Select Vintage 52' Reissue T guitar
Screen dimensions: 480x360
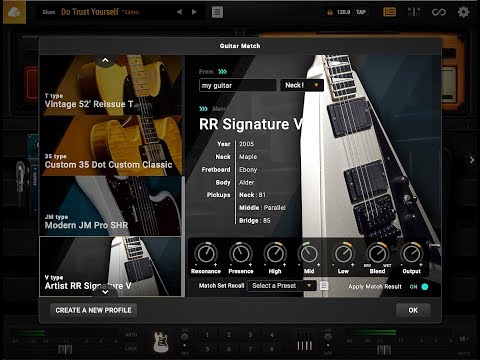pos(111,85)
